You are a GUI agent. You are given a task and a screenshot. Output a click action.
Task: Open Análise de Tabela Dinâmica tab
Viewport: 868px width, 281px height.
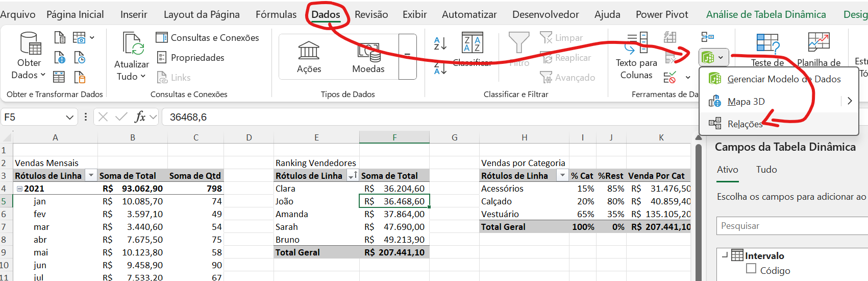766,14
